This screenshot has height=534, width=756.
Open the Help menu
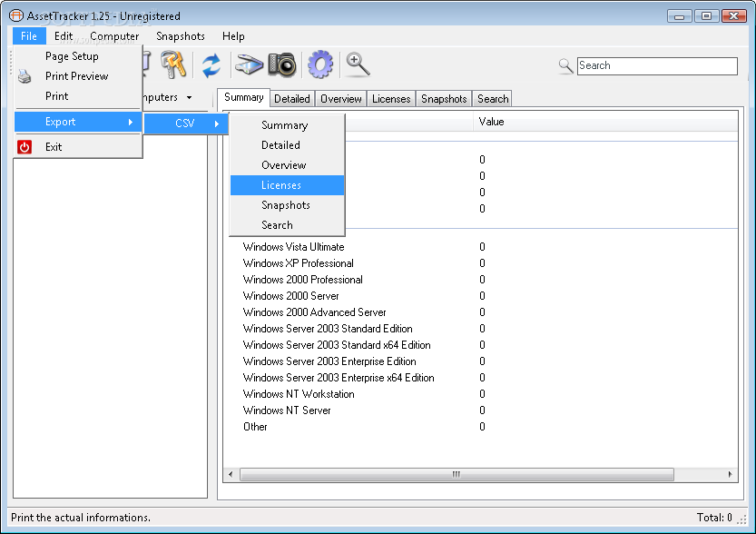[233, 36]
